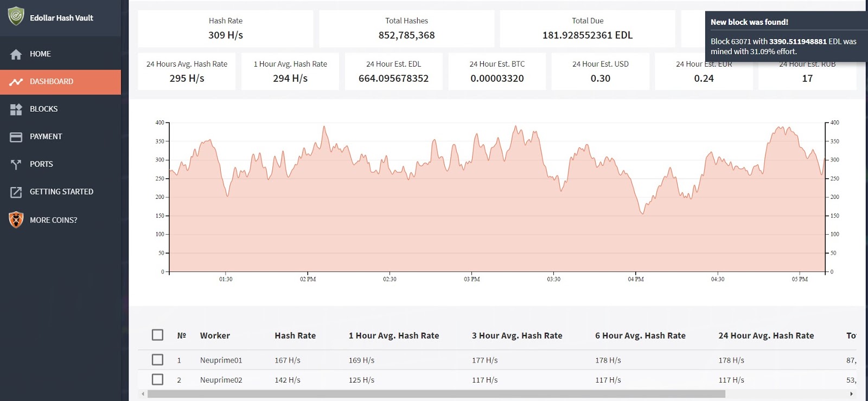868x401 pixels.
Task: Click the 24 Hour Est. RUB 17 value
Action: [x=807, y=79]
